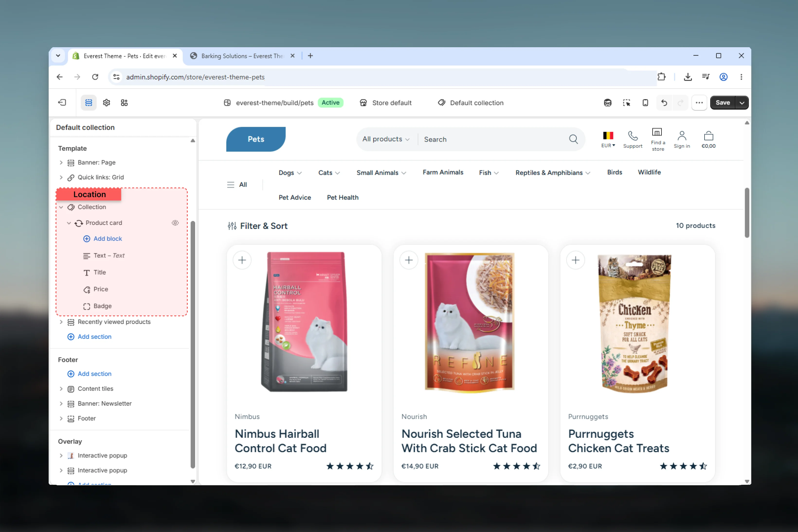Click the Pets logo button
Image resolution: width=798 pixels, height=532 pixels.
[256, 139]
